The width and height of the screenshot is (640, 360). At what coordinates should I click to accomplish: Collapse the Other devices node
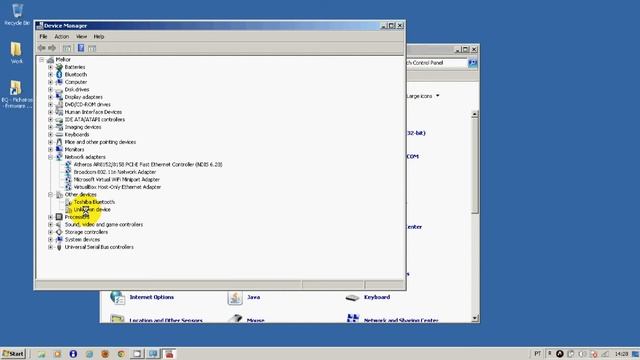point(51,194)
